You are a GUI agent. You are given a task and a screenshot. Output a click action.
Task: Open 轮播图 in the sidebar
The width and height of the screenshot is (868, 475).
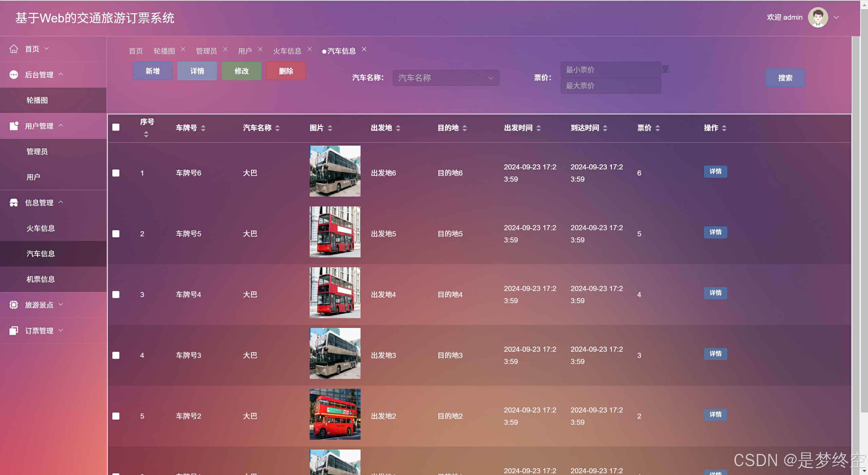point(53,101)
